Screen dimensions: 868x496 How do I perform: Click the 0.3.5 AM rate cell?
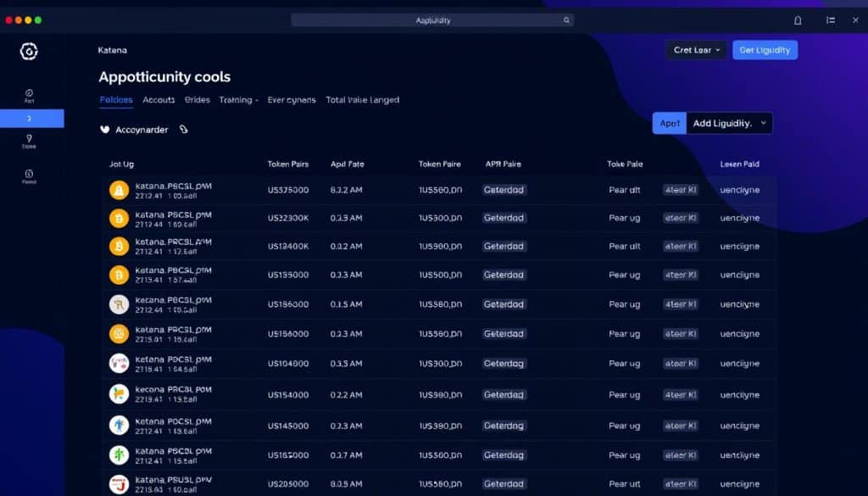(347, 364)
